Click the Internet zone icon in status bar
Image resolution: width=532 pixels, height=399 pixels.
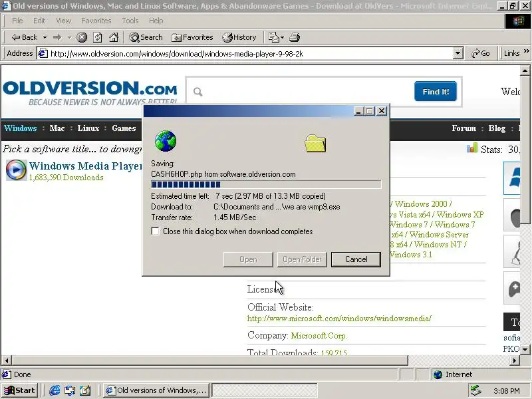pyautogui.click(x=438, y=374)
